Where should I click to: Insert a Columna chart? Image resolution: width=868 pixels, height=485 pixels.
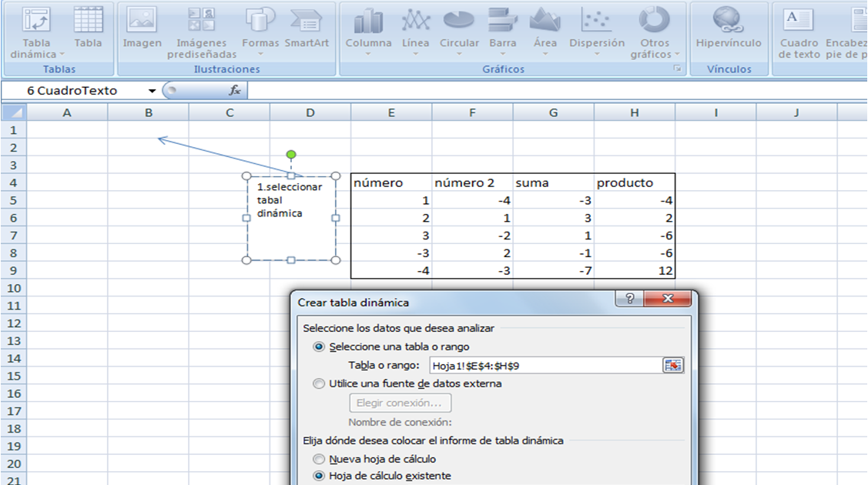(x=368, y=31)
